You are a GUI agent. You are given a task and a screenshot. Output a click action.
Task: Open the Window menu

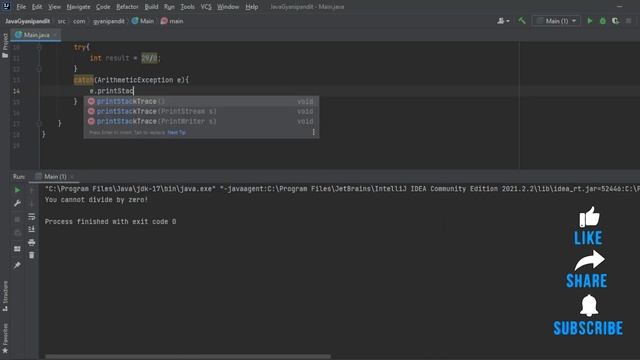pos(228,7)
